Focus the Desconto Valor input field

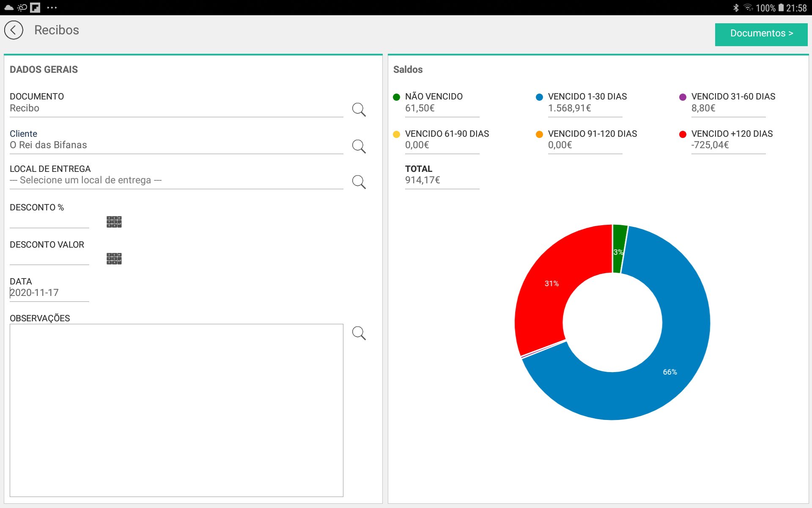49,258
